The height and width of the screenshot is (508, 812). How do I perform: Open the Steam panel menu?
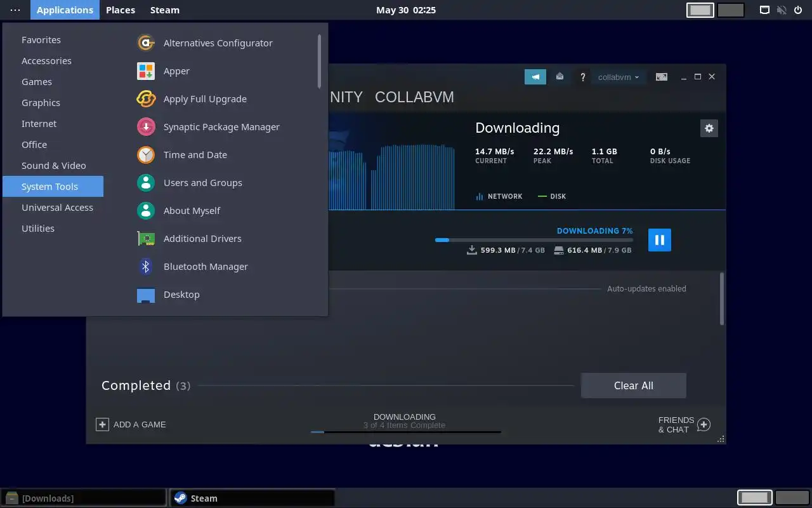coord(165,10)
